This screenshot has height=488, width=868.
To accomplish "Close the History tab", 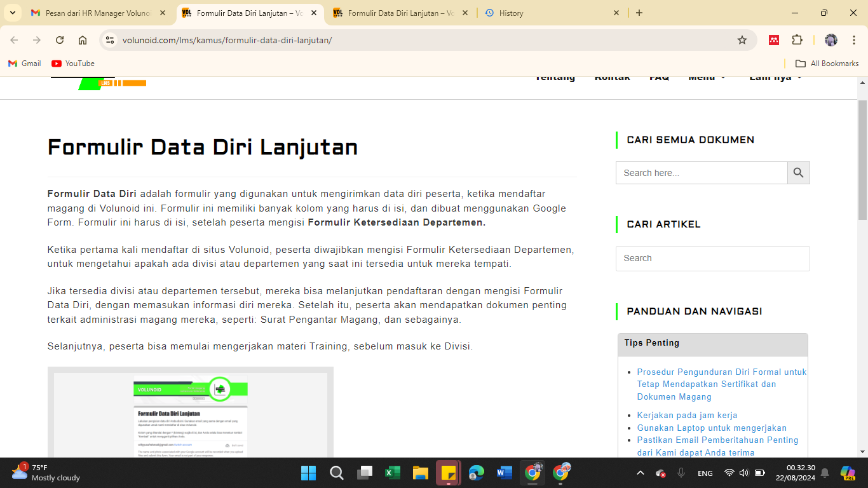I will [x=616, y=13].
